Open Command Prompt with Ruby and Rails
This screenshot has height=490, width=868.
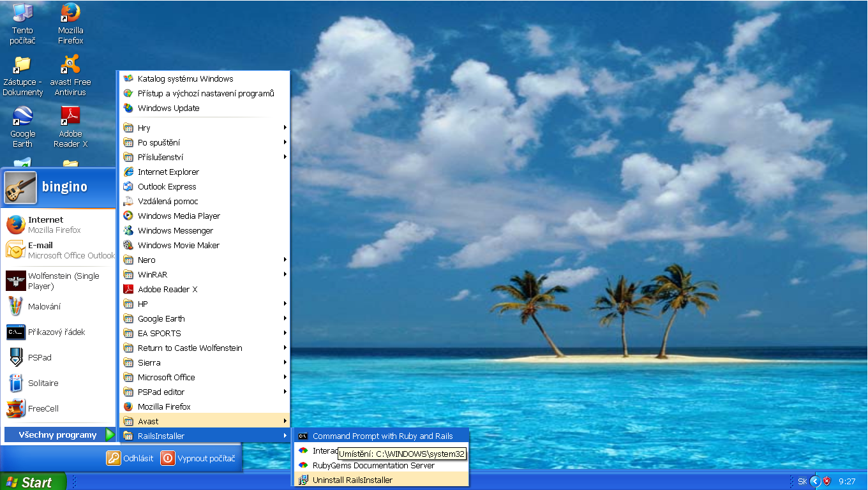point(382,436)
